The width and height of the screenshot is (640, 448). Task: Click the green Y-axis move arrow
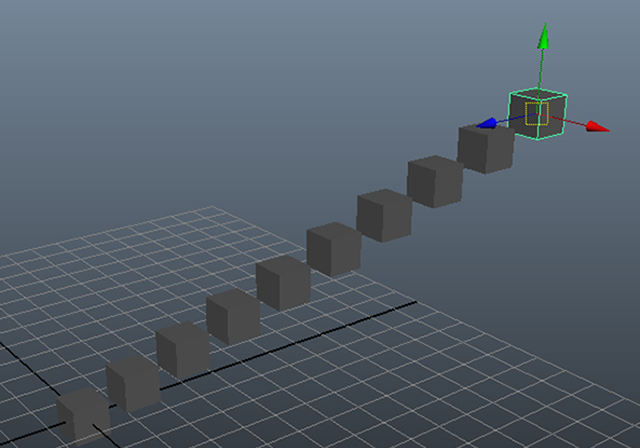coord(543,36)
